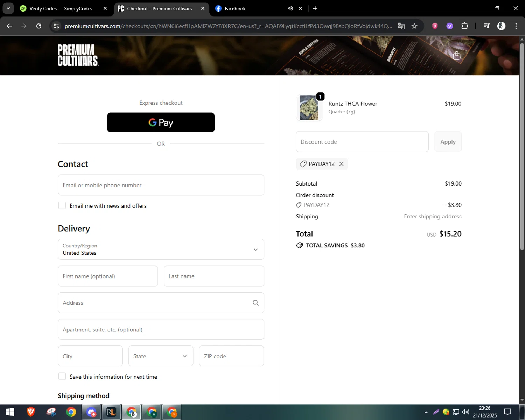The image size is (525, 420).
Task: Click the Runtz THCA Flower product name
Action: tap(353, 104)
